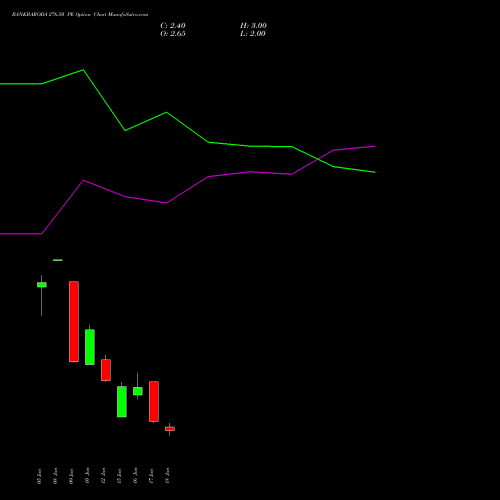Click the open price value O: 2.65
This screenshot has height=500, width=500.
pos(173,34)
